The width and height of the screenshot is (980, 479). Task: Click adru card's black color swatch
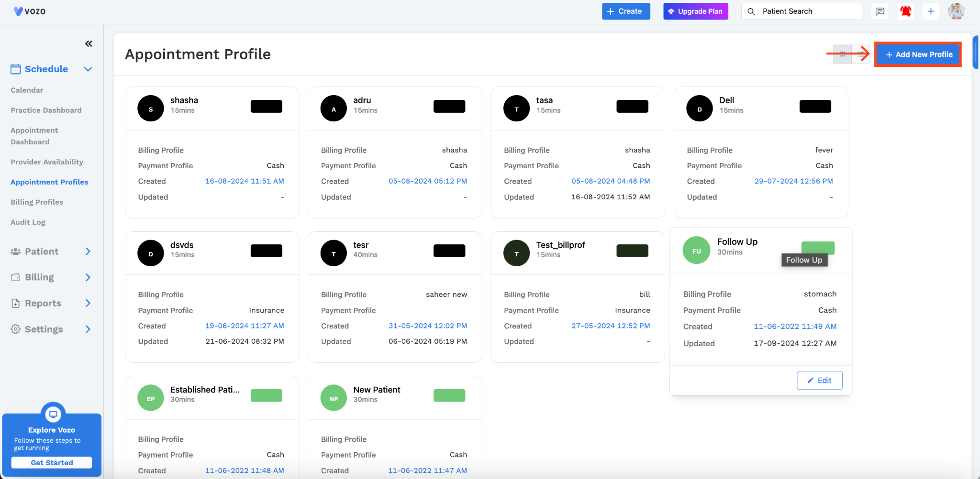click(449, 106)
